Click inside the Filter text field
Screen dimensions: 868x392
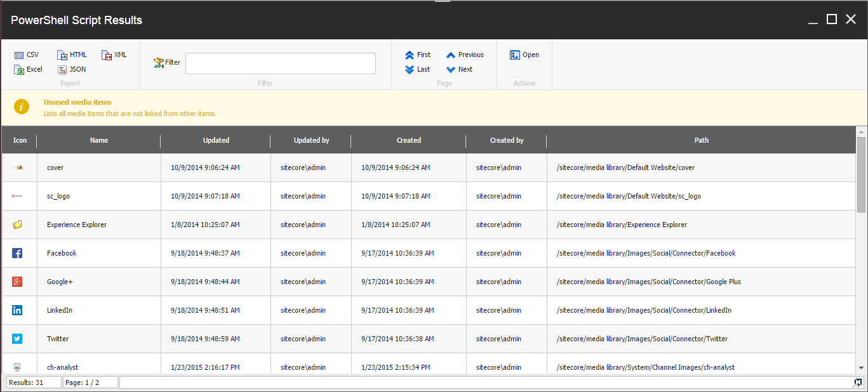(x=280, y=63)
